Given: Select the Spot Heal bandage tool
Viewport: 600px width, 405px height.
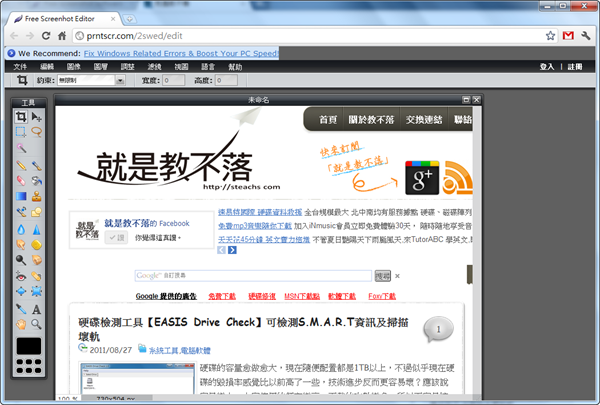Looking at the screenshot, I should (x=37, y=276).
